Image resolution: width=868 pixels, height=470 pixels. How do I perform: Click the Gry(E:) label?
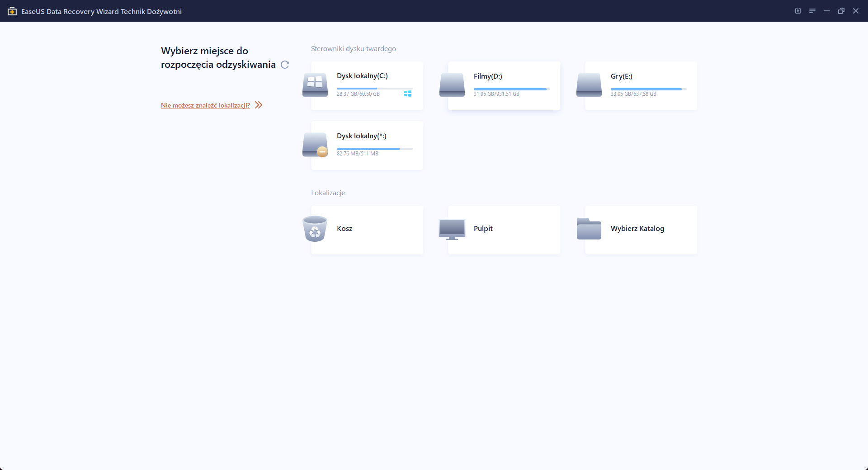[x=622, y=76]
